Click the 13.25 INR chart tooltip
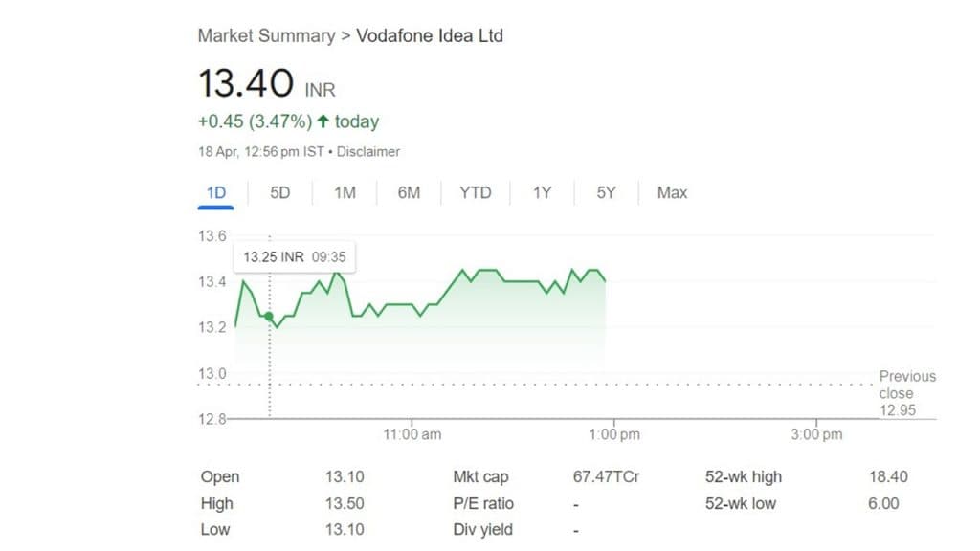Screen dimensions: 980x551 pyautogui.click(x=294, y=256)
